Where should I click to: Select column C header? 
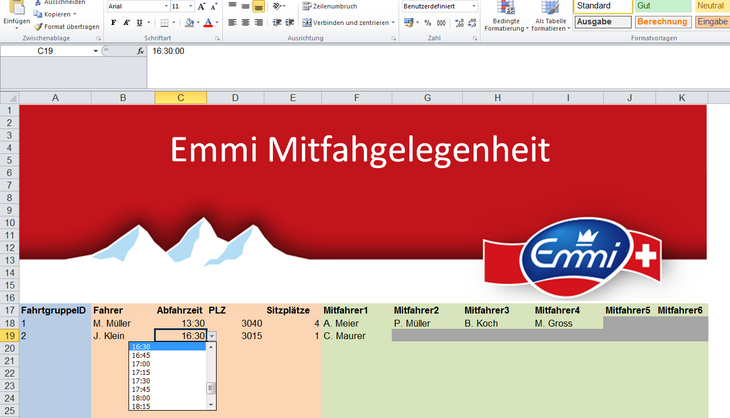click(181, 98)
